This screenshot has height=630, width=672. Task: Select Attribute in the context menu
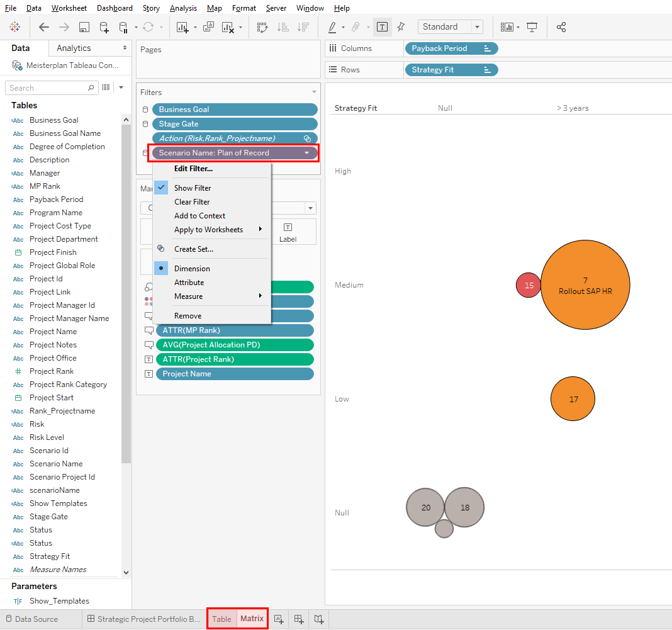point(189,283)
